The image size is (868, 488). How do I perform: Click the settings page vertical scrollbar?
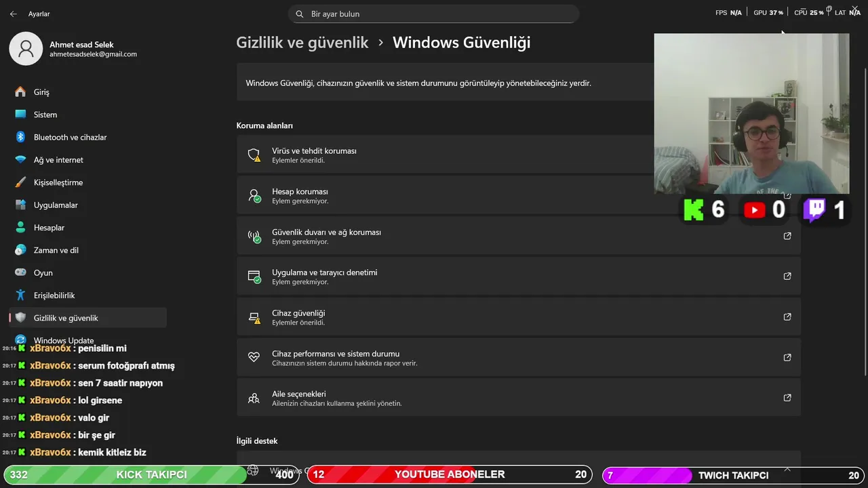[865, 220]
